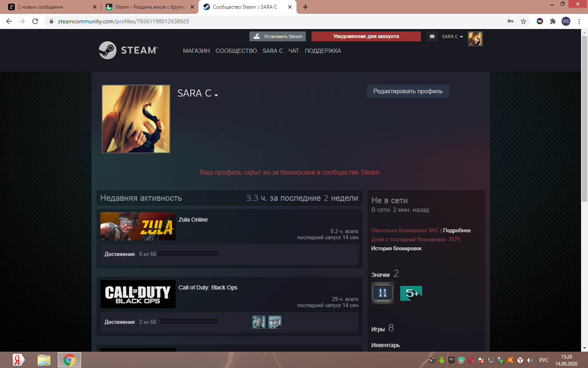Click 'Редактировать профиль' button
Image resolution: width=588 pixels, height=368 pixels.
[x=408, y=91]
